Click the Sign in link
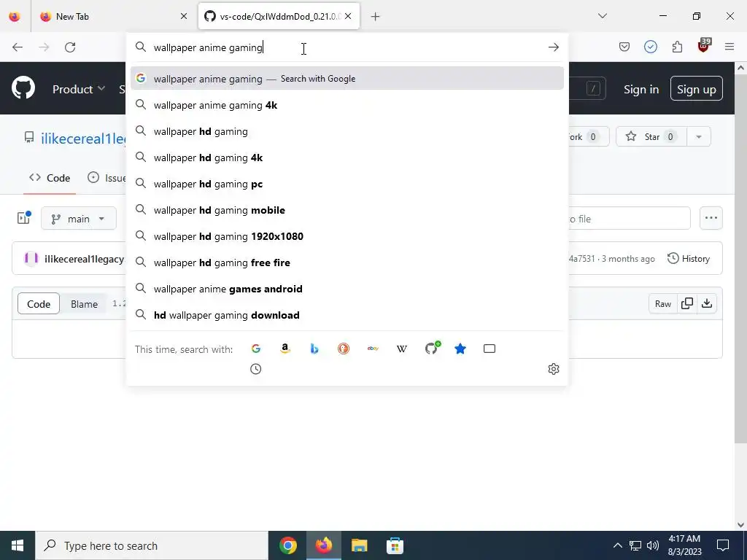Viewport: 747px width, 560px height. point(640,89)
